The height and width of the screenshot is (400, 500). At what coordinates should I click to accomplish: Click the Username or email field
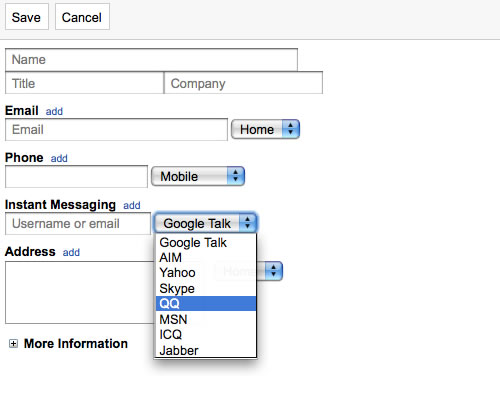point(78,224)
